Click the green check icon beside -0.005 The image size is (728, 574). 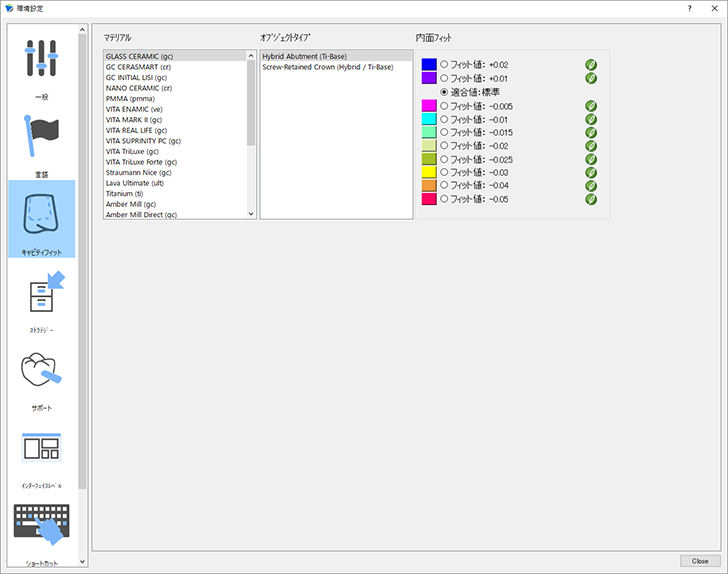[x=591, y=106]
